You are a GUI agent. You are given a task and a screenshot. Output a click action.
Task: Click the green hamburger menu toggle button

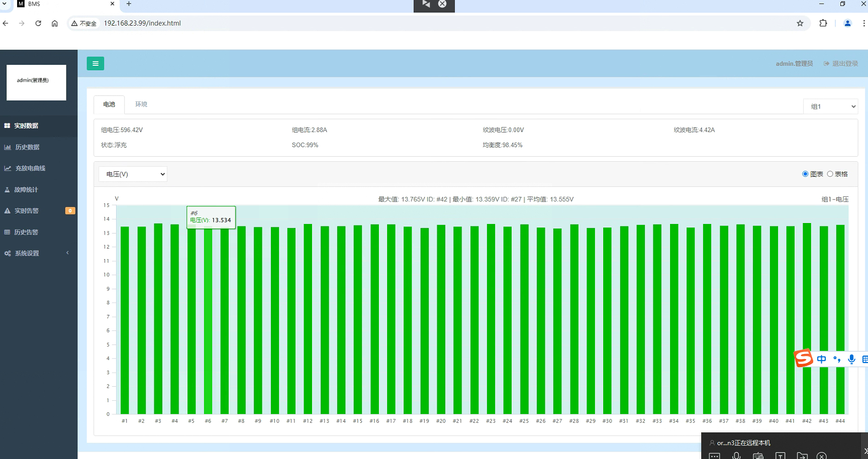pyautogui.click(x=95, y=63)
